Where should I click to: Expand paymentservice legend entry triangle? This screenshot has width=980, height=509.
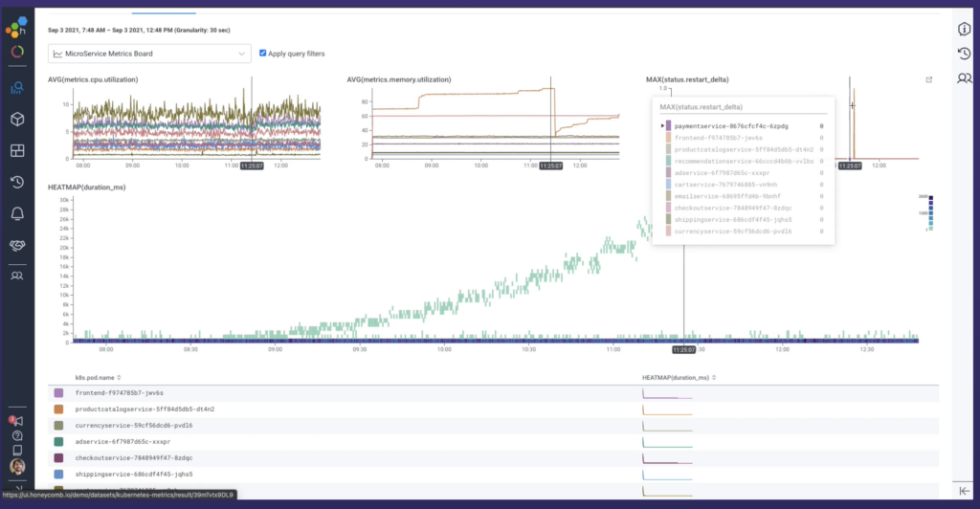click(x=662, y=126)
